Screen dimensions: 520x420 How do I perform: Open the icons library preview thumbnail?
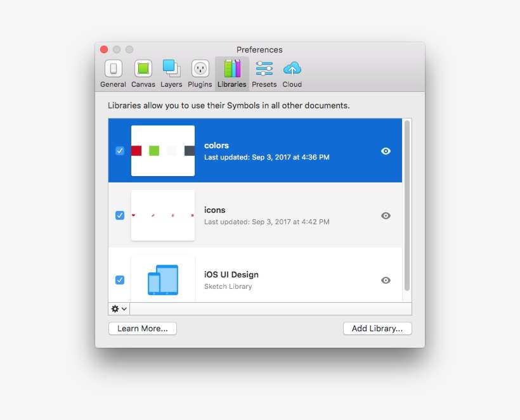click(x=162, y=215)
